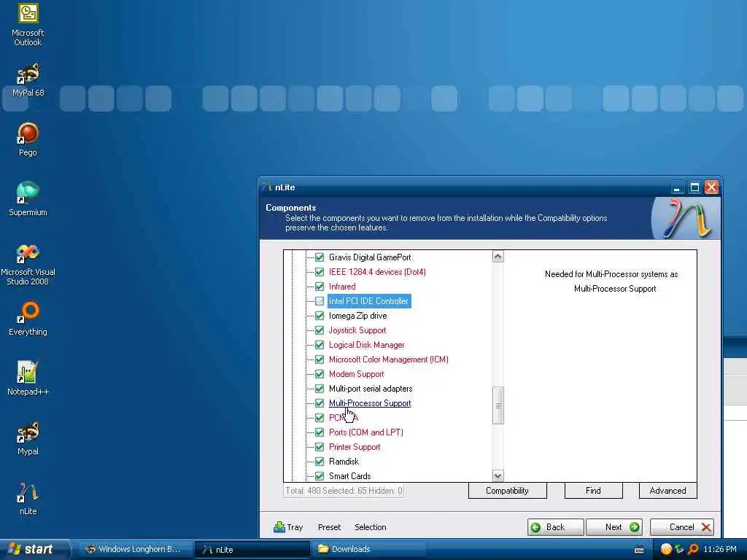Toggle the Logical Disk Manager checkbox
Image resolution: width=747 pixels, height=560 pixels.
(320, 345)
